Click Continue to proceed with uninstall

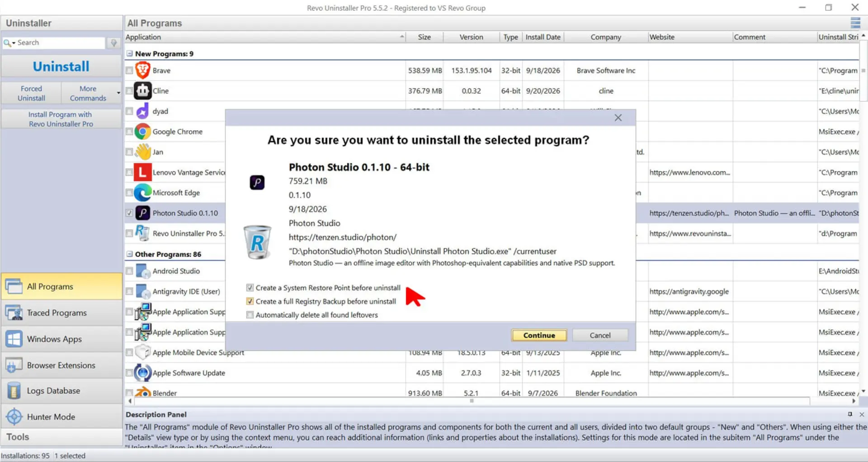pos(539,335)
